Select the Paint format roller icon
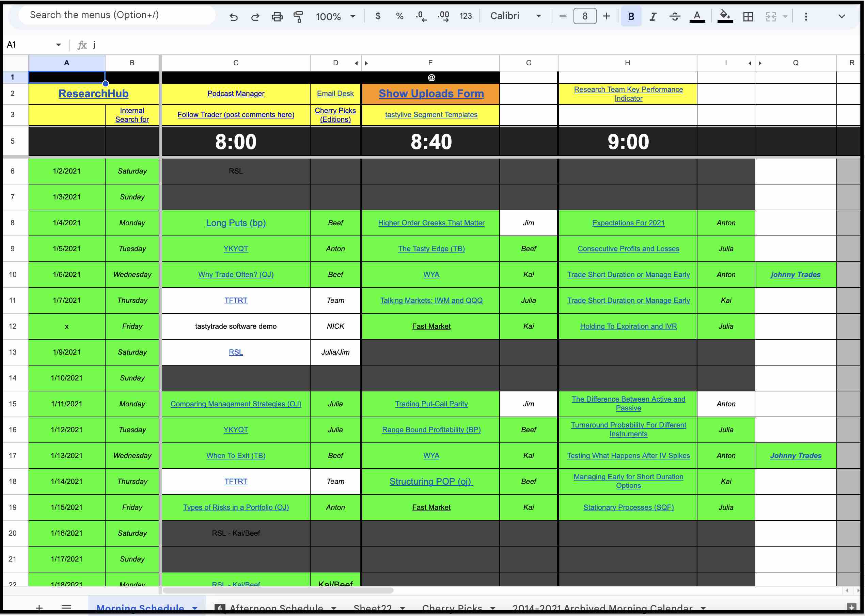This screenshot has width=865, height=616. coord(298,17)
